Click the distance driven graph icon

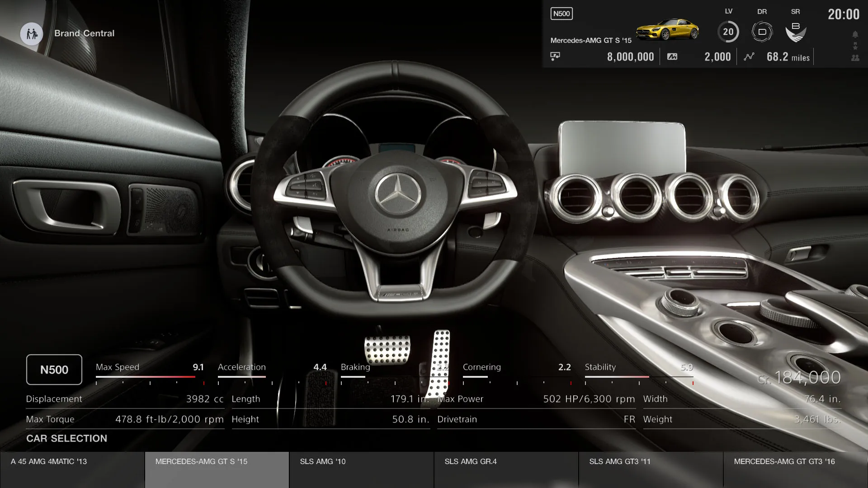[x=749, y=57]
